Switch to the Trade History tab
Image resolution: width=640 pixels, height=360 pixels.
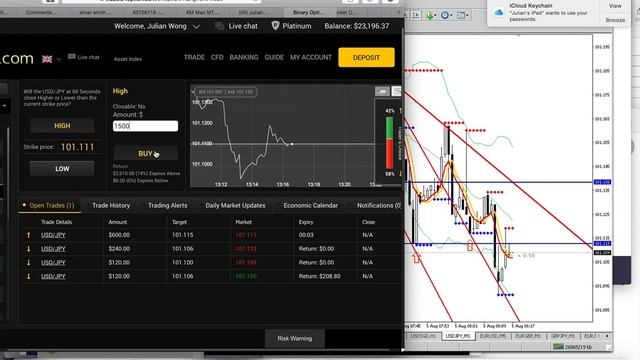tap(111, 205)
